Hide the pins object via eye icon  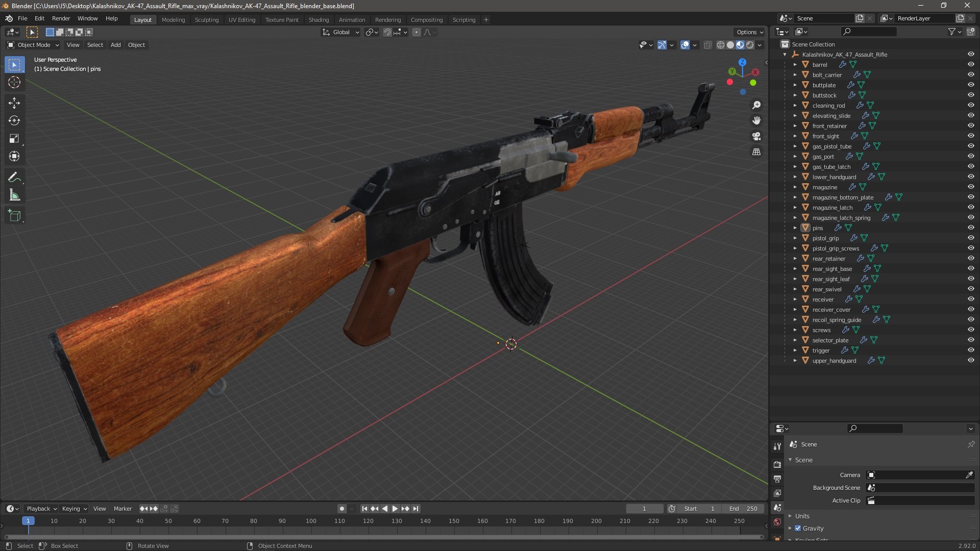point(971,228)
